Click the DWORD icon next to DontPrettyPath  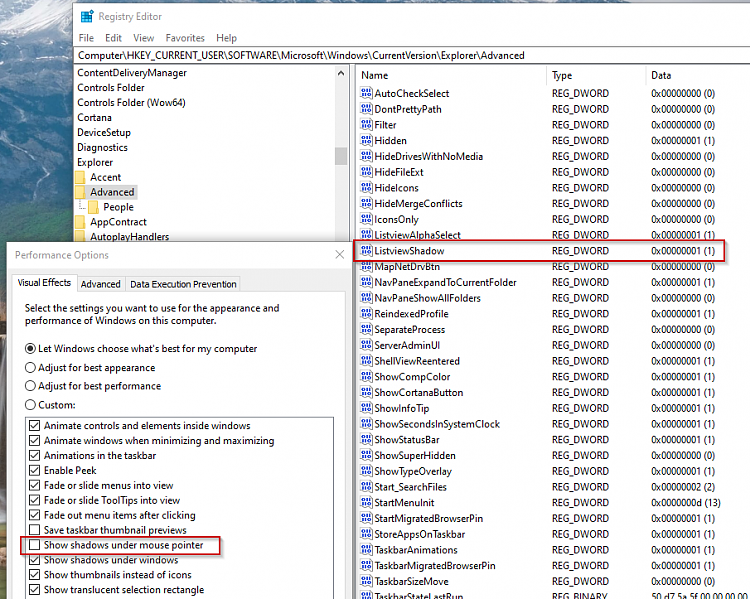366,109
